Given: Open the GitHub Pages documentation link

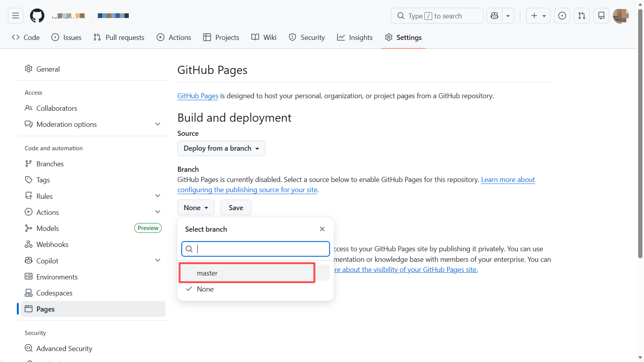Looking at the screenshot, I should [x=198, y=96].
